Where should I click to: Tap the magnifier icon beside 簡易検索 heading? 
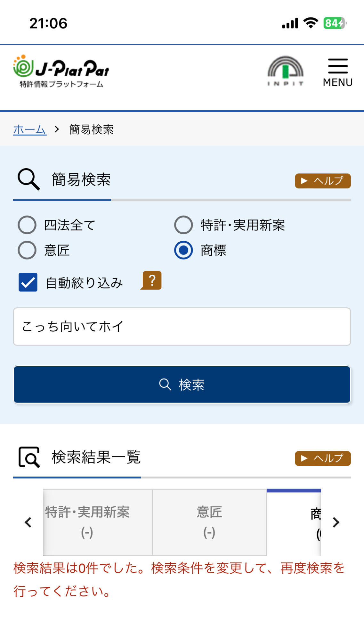[29, 179]
